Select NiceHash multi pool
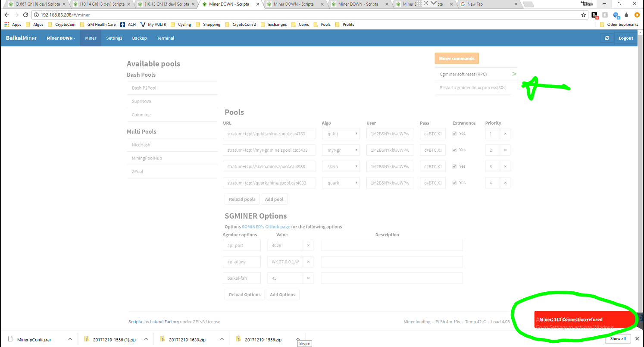Screen dimensions: 644x347 [x=172, y=145]
